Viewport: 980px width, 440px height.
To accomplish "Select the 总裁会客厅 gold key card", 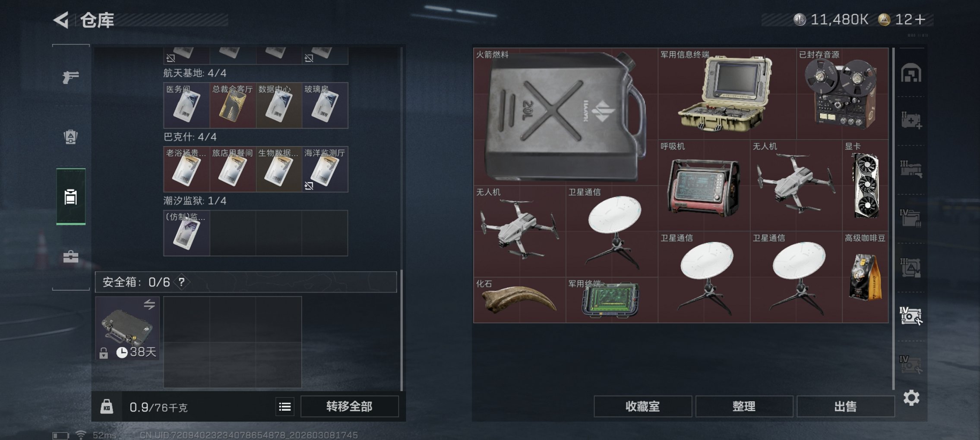I will pyautogui.click(x=233, y=105).
